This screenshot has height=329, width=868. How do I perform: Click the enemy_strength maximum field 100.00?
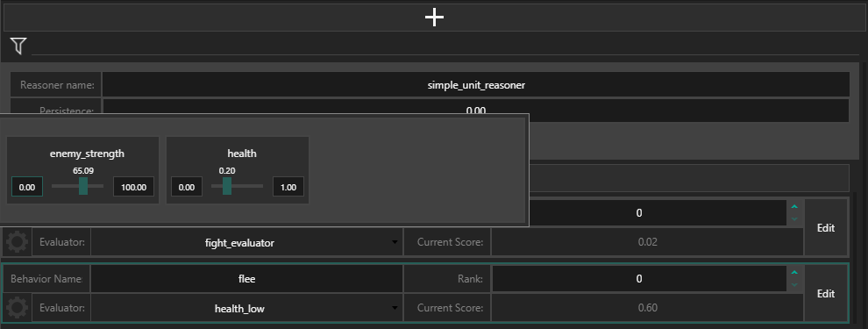pos(133,187)
